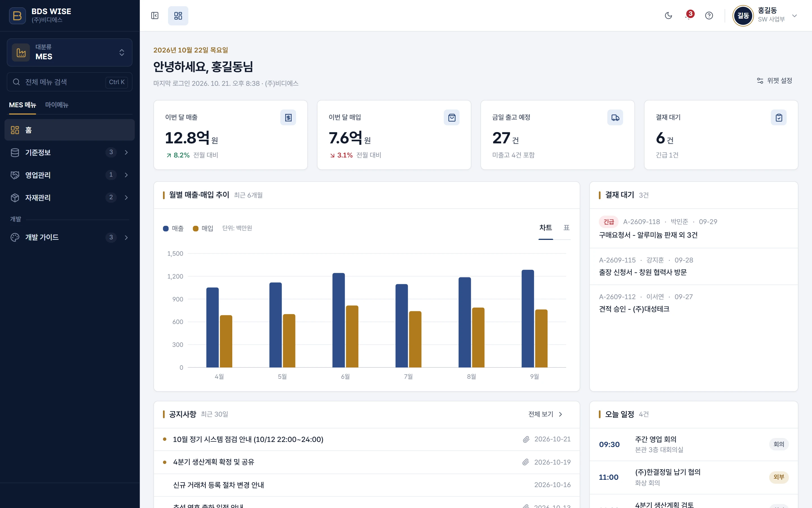
Task: Expand 개발 가이드 with its chevron arrow
Action: tap(126, 237)
